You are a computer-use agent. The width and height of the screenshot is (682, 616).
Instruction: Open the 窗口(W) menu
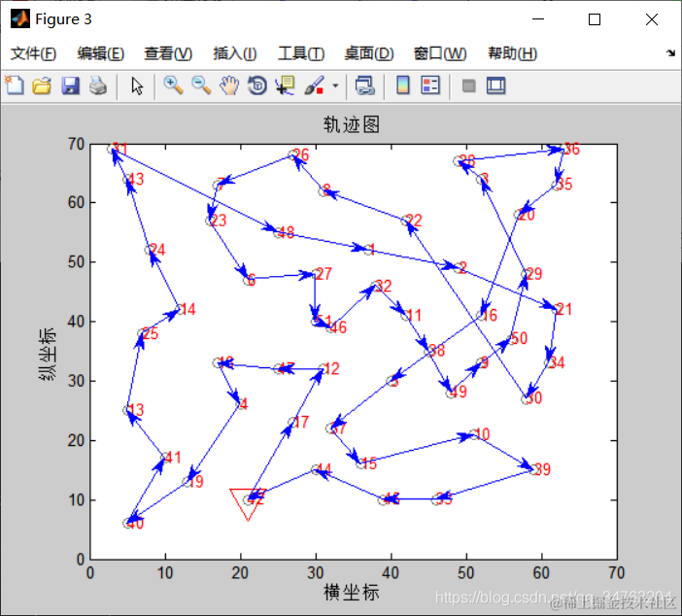coord(440,53)
